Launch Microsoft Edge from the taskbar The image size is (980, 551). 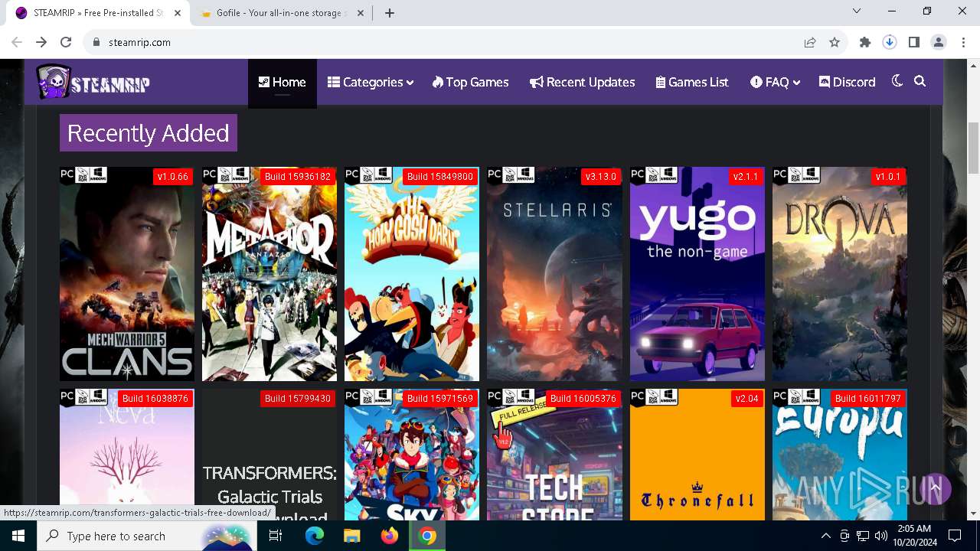point(315,536)
